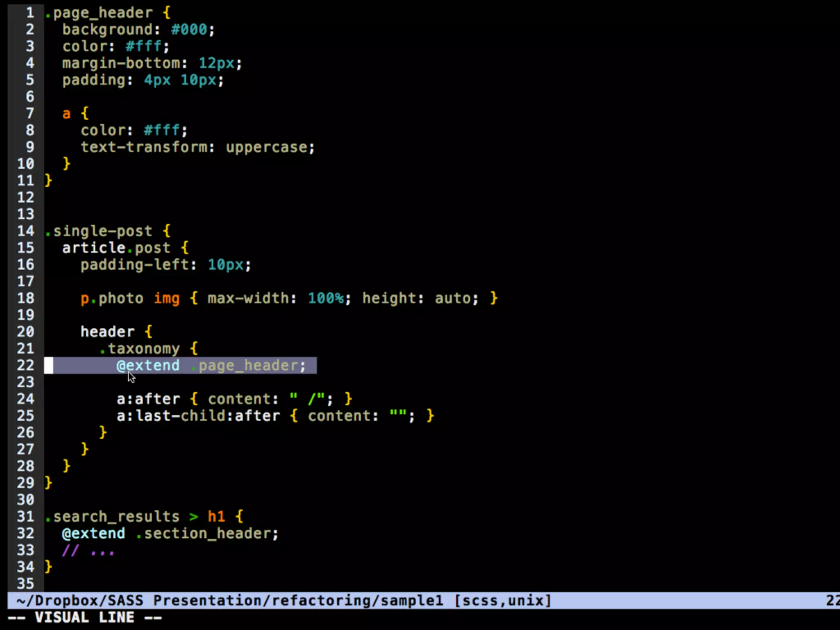Image resolution: width=840 pixels, height=630 pixels.
Task: Click the .taxonomy selector on line 21
Action: coord(139,349)
